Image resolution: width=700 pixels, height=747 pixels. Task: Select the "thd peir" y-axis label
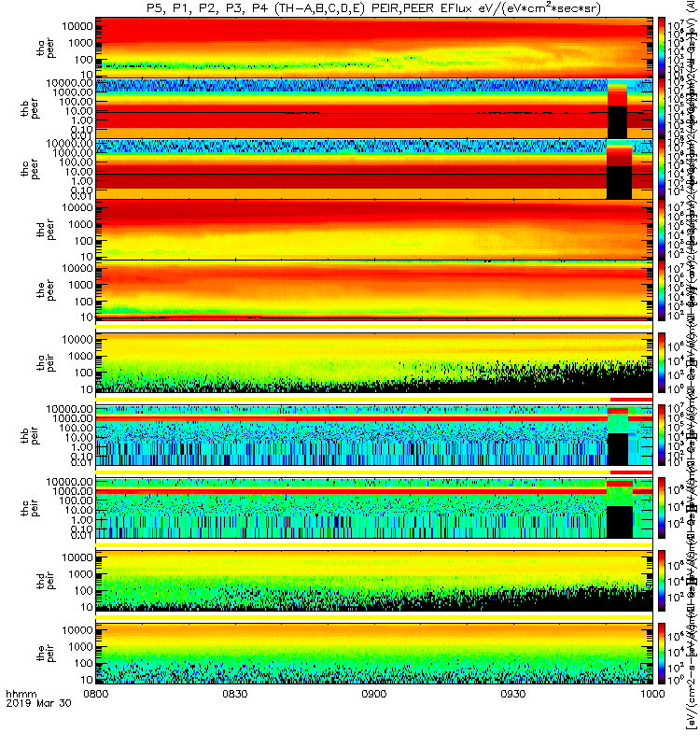tap(46, 580)
